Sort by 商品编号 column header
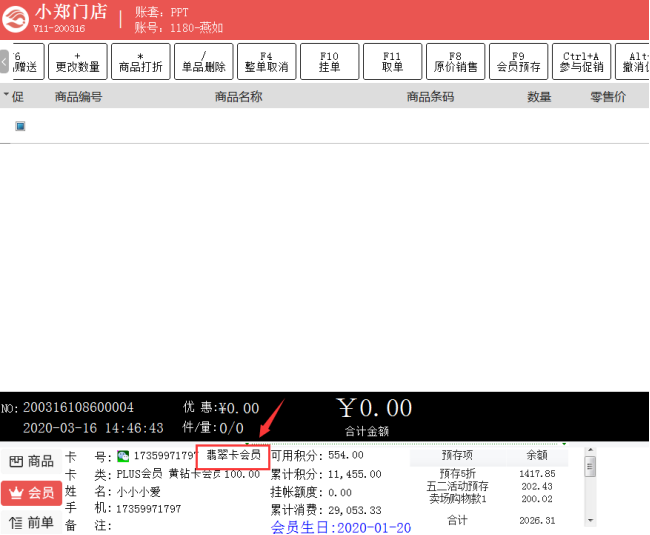The height and width of the screenshot is (535, 650). click(78, 97)
